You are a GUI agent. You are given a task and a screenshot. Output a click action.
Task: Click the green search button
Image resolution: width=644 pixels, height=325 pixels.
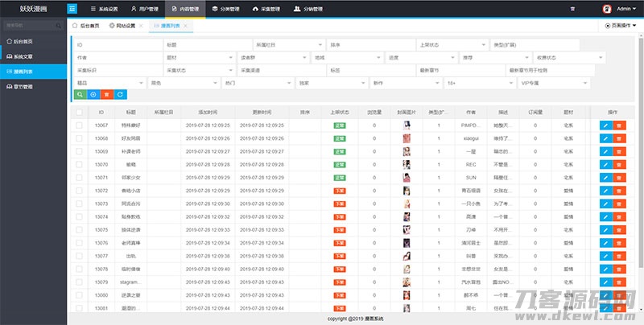(x=80, y=95)
